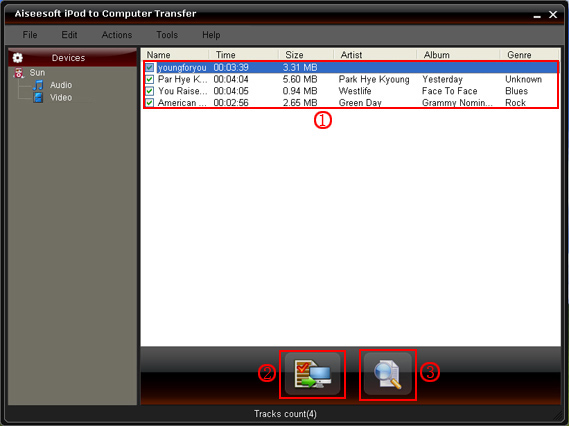Open the Actions menu
Screen dimensions: 569x426
tap(117, 35)
